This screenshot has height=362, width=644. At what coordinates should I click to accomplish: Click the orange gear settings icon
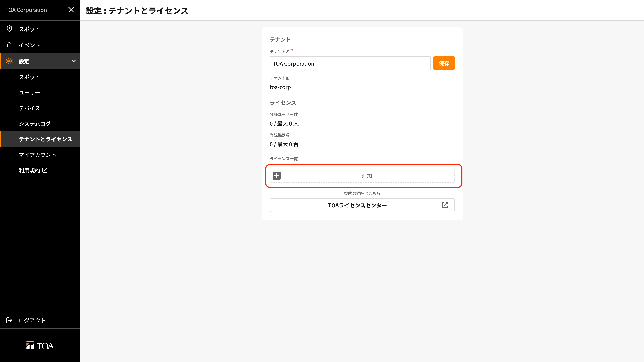pyautogui.click(x=9, y=61)
